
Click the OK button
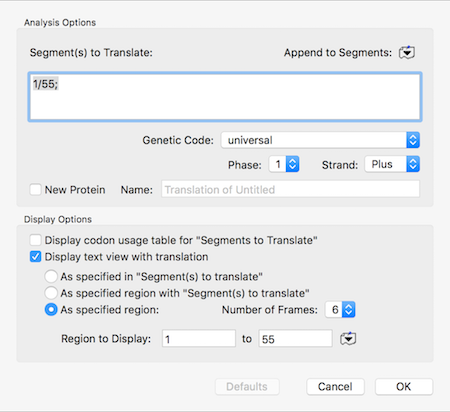pyautogui.click(x=404, y=387)
